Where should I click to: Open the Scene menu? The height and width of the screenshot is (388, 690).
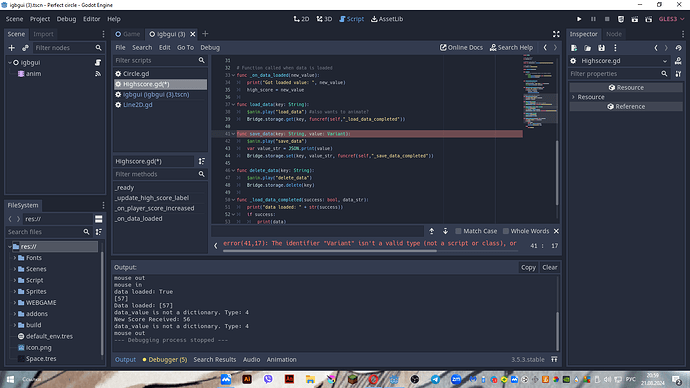pos(15,19)
